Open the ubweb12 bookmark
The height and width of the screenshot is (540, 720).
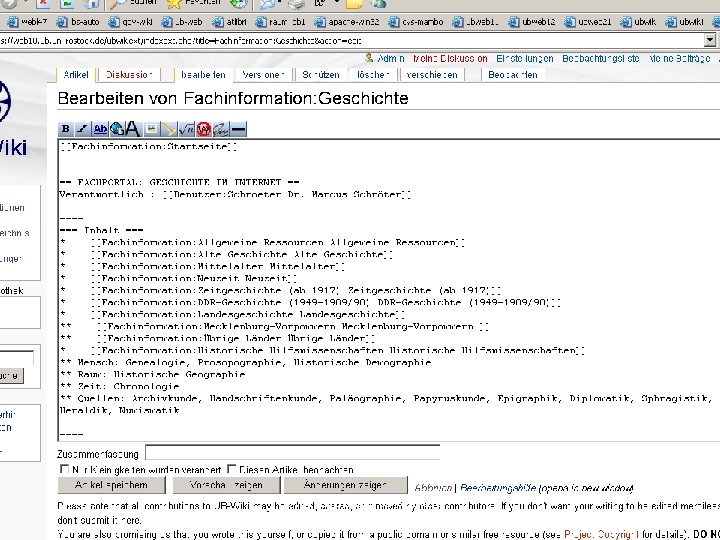(532, 22)
